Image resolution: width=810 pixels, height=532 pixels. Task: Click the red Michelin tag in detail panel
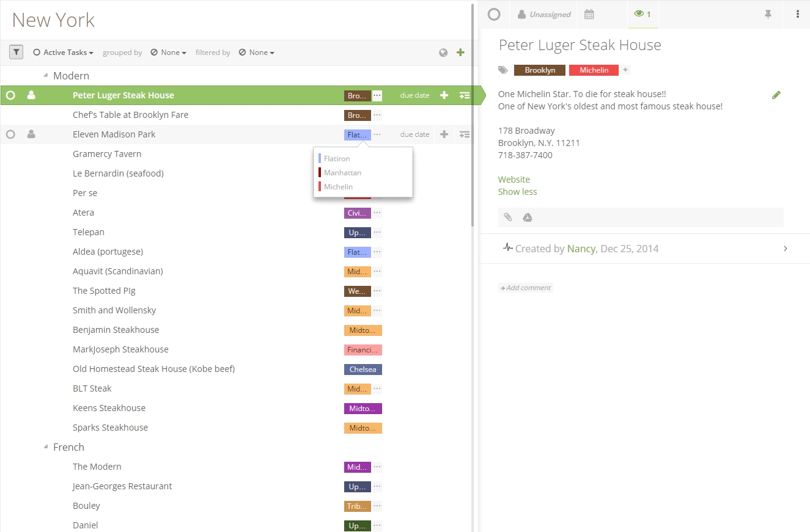tap(594, 70)
